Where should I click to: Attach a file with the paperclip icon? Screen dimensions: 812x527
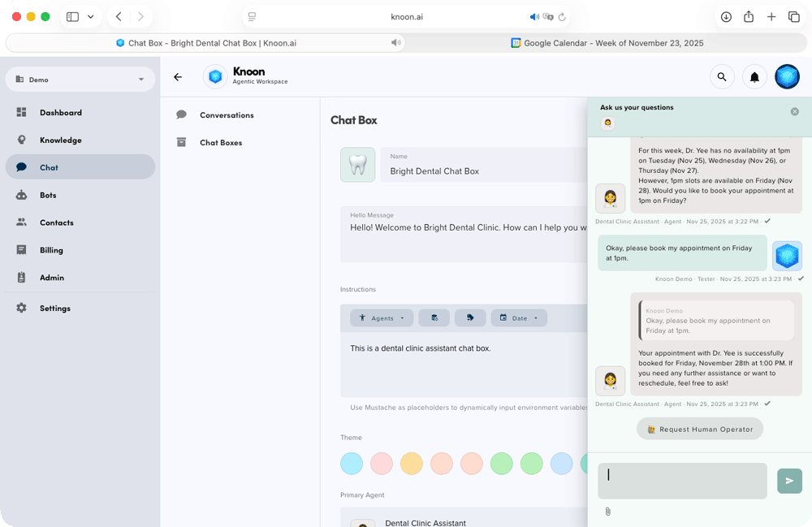(608, 511)
